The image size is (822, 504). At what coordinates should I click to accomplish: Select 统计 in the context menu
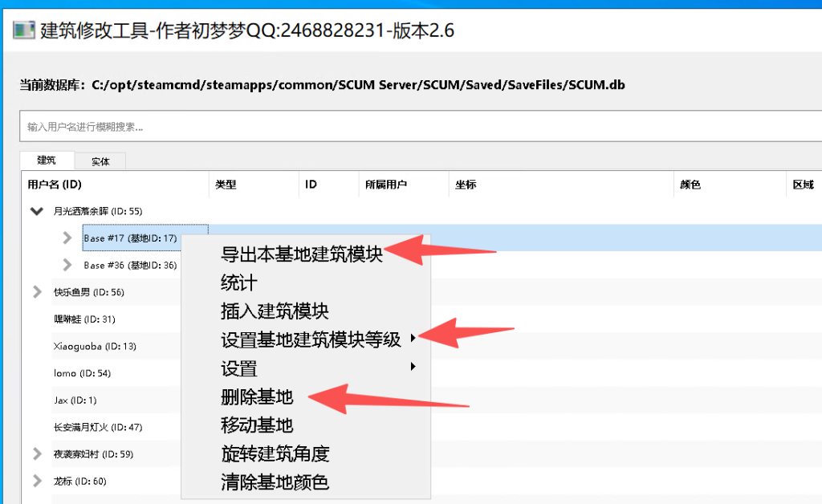point(239,282)
